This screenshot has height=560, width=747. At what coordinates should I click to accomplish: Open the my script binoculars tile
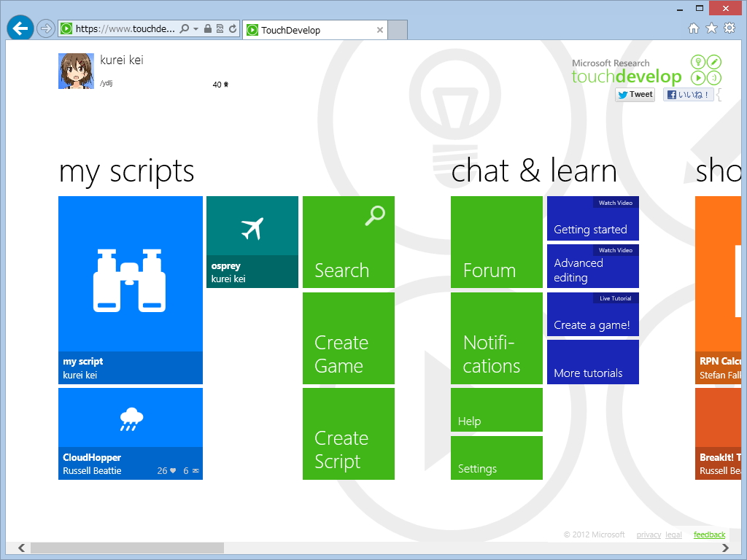(x=131, y=290)
